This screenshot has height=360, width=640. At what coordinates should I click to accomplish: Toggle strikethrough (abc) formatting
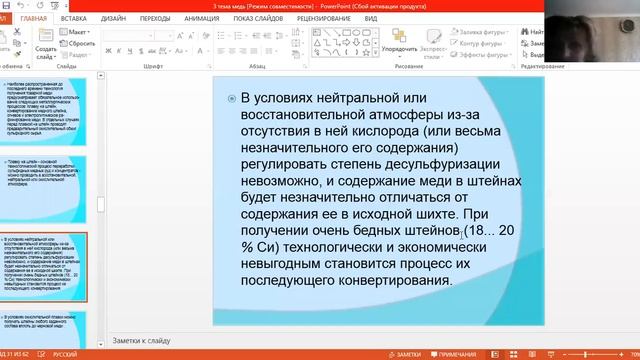click(x=152, y=51)
